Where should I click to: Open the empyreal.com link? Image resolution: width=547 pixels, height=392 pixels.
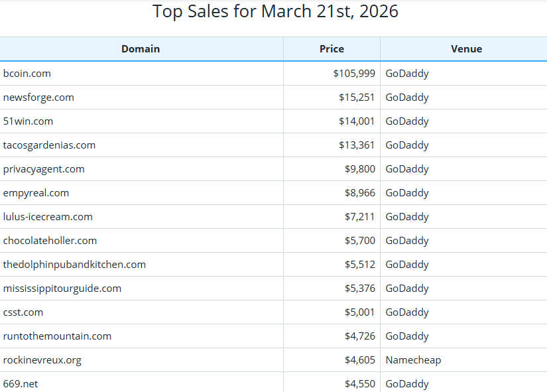coord(36,192)
